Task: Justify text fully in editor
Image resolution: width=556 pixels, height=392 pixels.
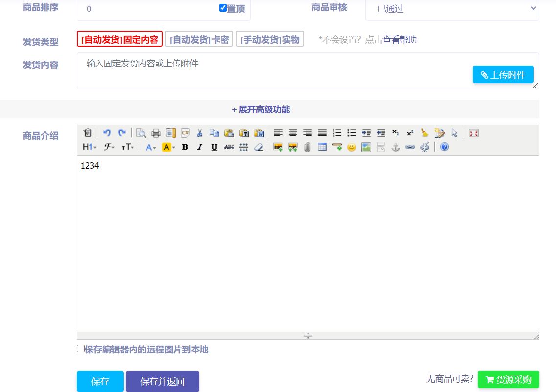Action: tap(322, 133)
